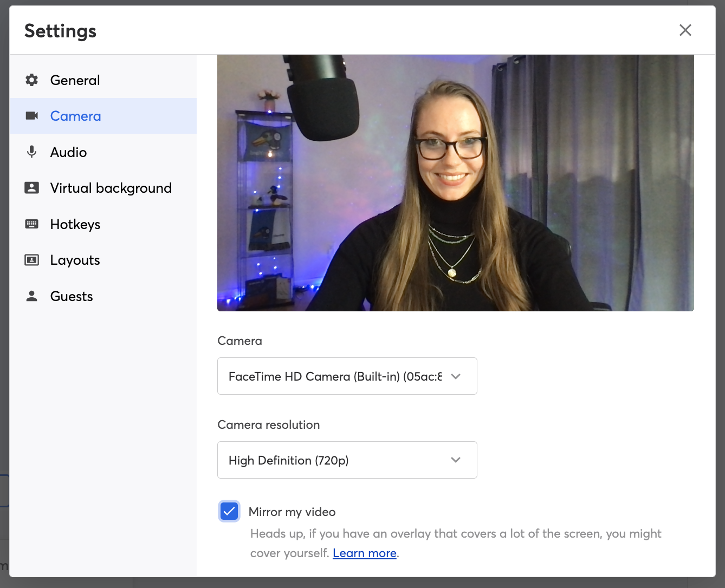
Task: Select High Definition (720p) resolution option
Action: point(347,460)
